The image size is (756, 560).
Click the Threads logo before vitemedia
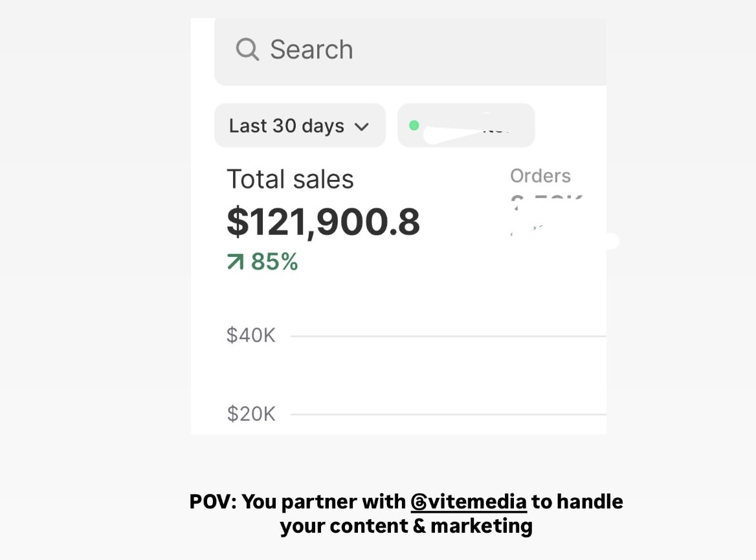(419, 502)
